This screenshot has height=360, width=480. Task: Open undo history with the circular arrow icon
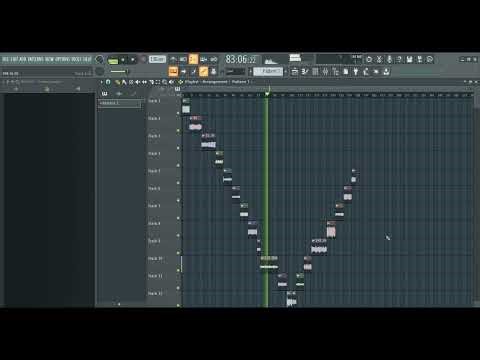click(369, 60)
